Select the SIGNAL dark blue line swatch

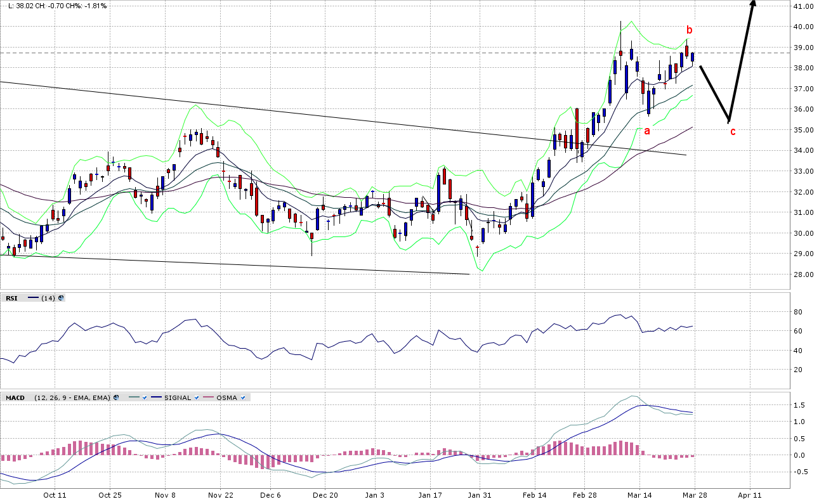(x=157, y=397)
